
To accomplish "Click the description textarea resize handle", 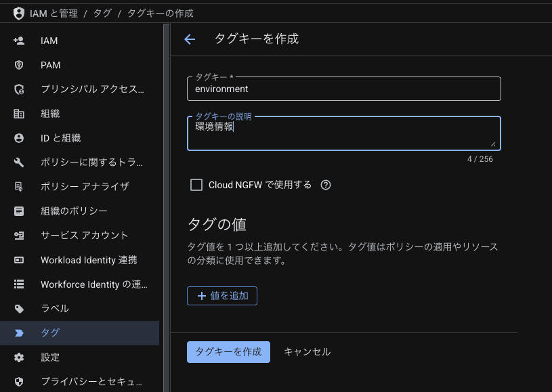I will tap(493, 144).
